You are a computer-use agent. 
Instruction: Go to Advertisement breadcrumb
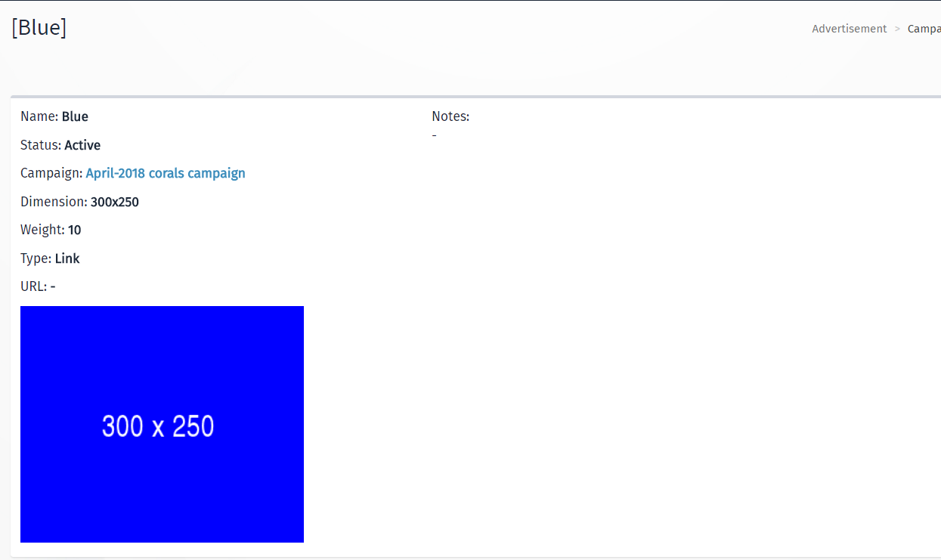(850, 29)
